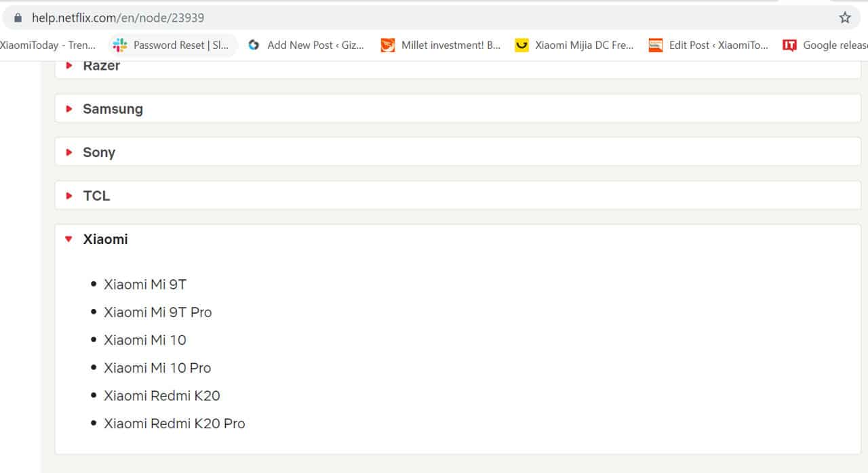The width and height of the screenshot is (868, 473).
Task: Select the Xiaomi Mi 10 list item
Action: point(145,340)
